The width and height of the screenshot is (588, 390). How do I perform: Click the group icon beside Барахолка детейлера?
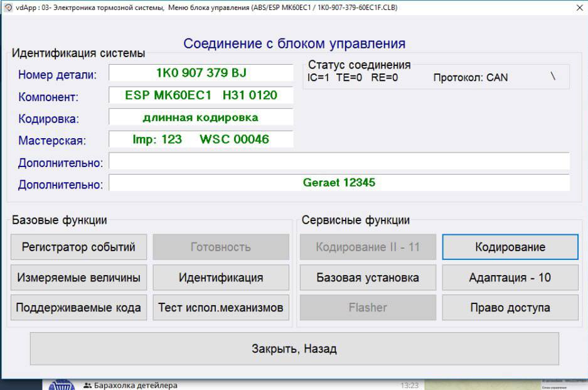[x=87, y=386]
